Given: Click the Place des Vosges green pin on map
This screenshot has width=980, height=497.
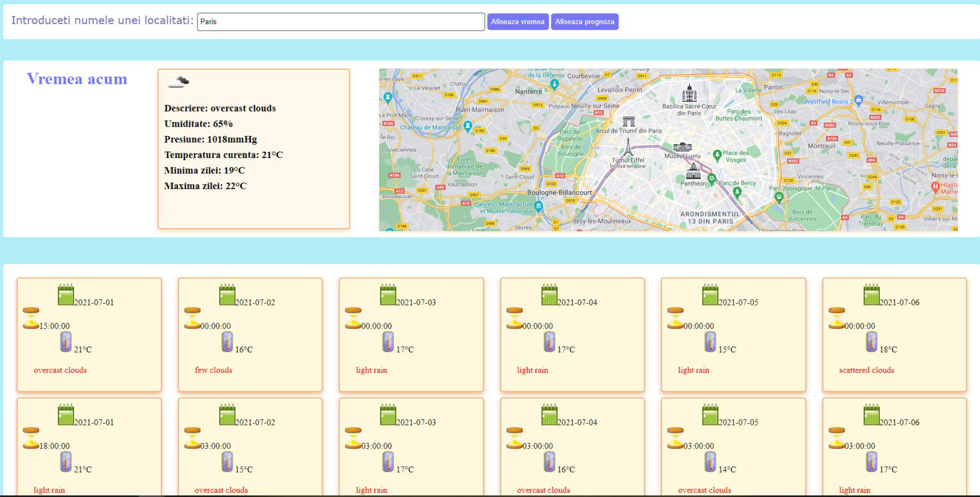Looking at the screenshot, I should pos(717,155).
